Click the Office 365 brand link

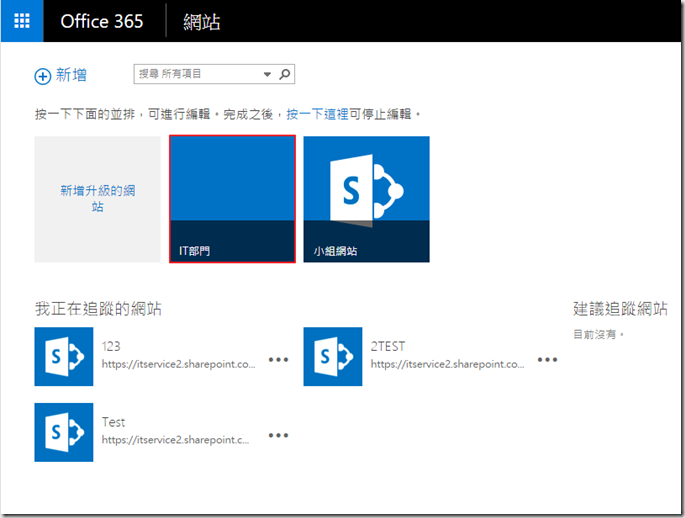click(x=101, y=21)
